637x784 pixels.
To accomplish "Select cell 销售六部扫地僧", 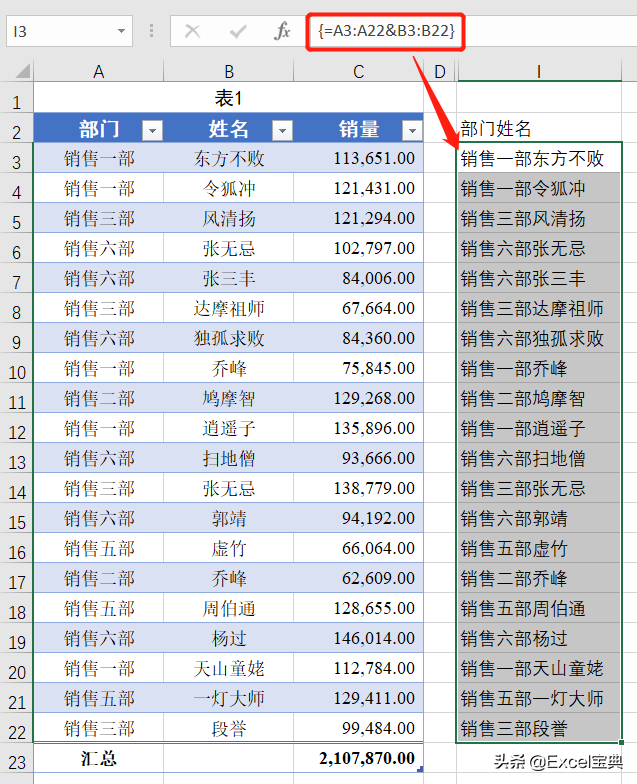I will 539,458.
